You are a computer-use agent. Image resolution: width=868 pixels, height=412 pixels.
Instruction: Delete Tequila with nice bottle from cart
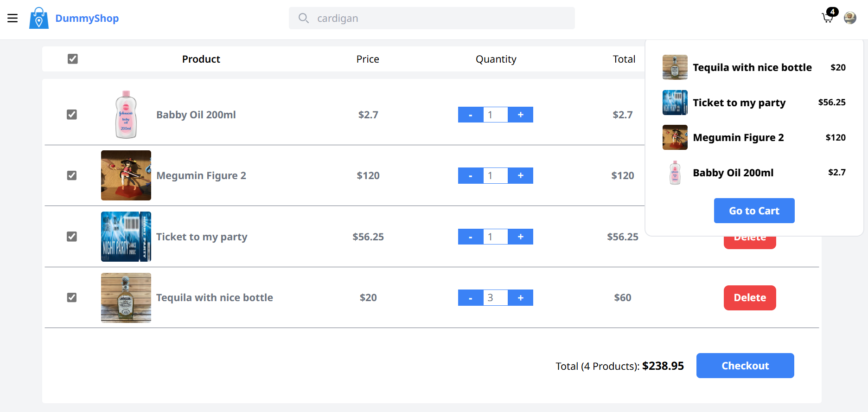point(750,297)
